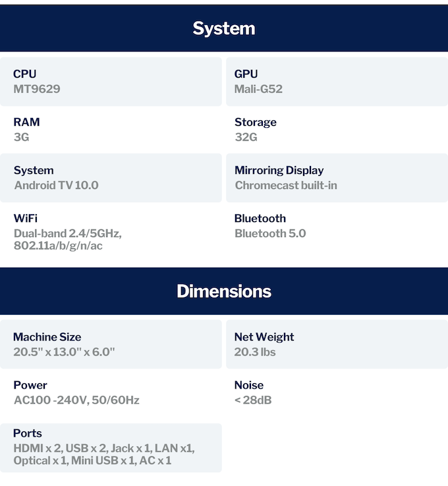The height and width of the screenshot is (486, 448).
Task: Select the RAM label
Action: (x=26, y=122)
